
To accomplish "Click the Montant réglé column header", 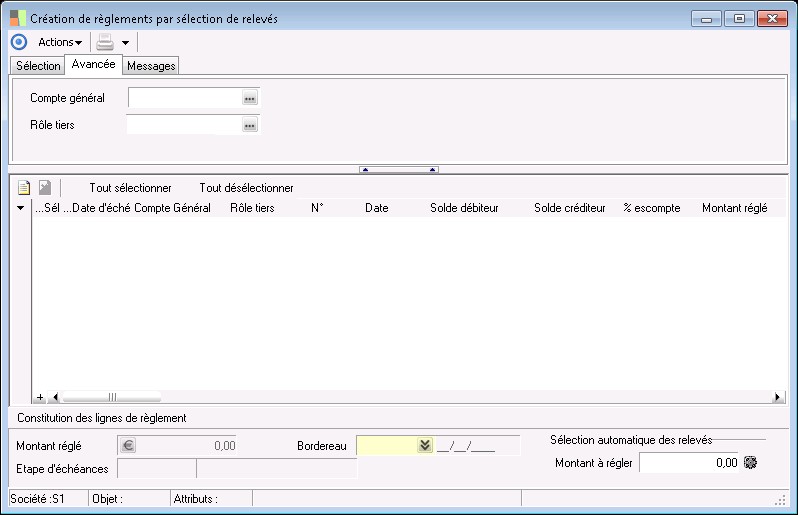I will (734, 208).
